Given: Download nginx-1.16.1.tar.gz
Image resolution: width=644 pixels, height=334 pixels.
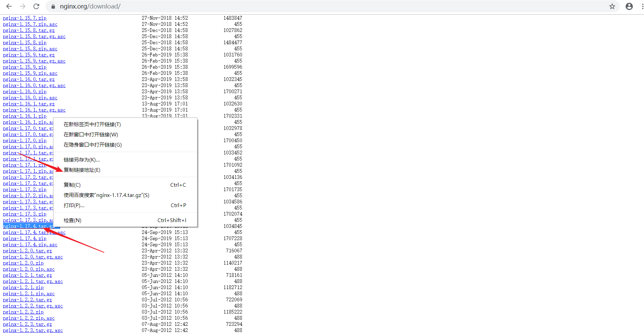Looking at the screenshot, I should (x=29, y=104).
